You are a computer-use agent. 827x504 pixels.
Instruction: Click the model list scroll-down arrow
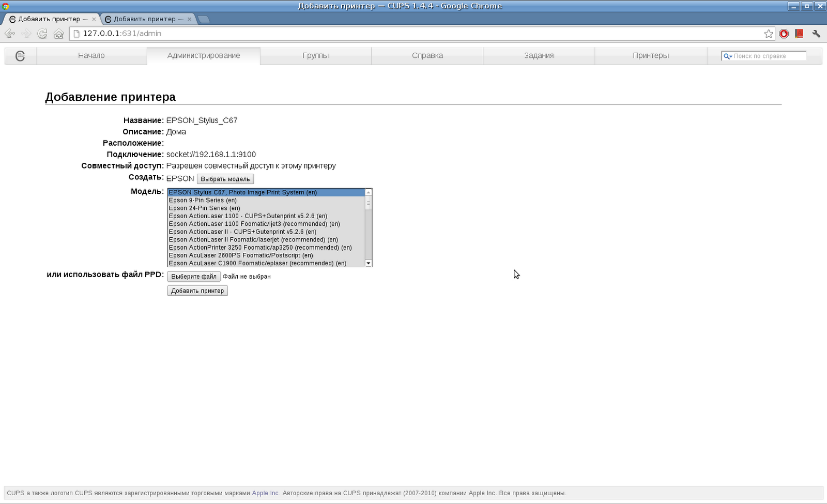click(x=369, y=263)
